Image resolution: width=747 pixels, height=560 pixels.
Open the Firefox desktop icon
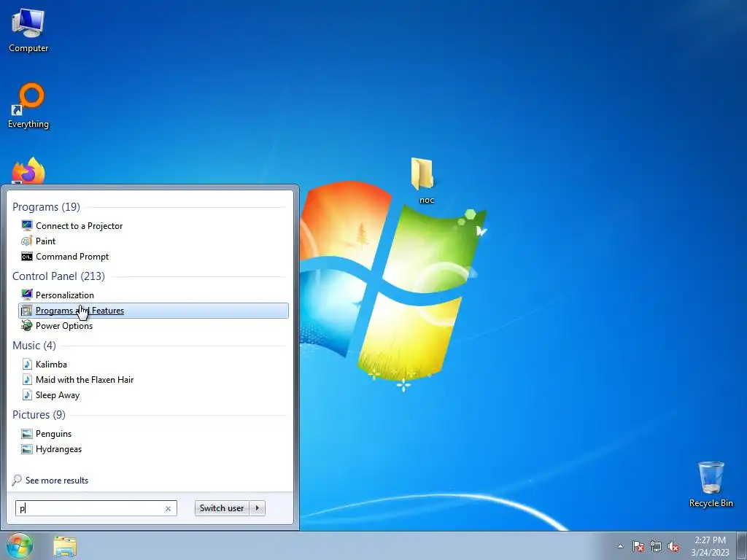pos(28,171)
